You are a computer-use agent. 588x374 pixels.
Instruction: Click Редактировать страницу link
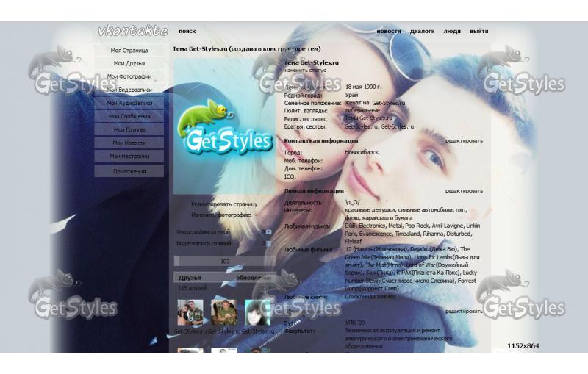[x=224, y=204]
